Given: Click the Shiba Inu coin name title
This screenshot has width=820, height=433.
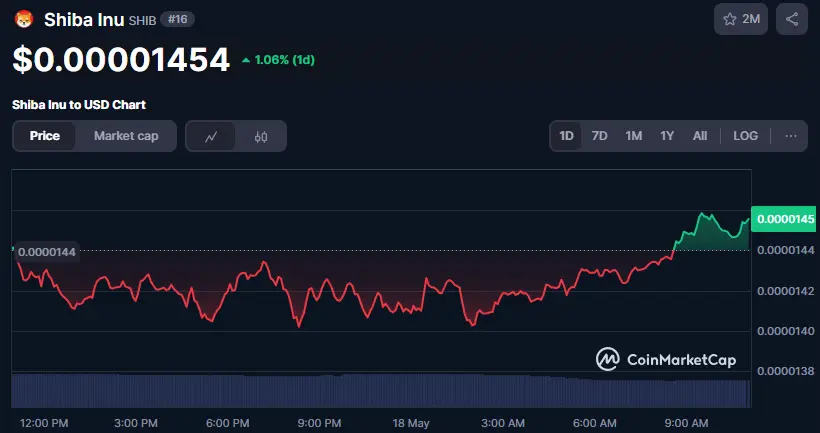Looking at the screenshot, I should coord(84,20).
